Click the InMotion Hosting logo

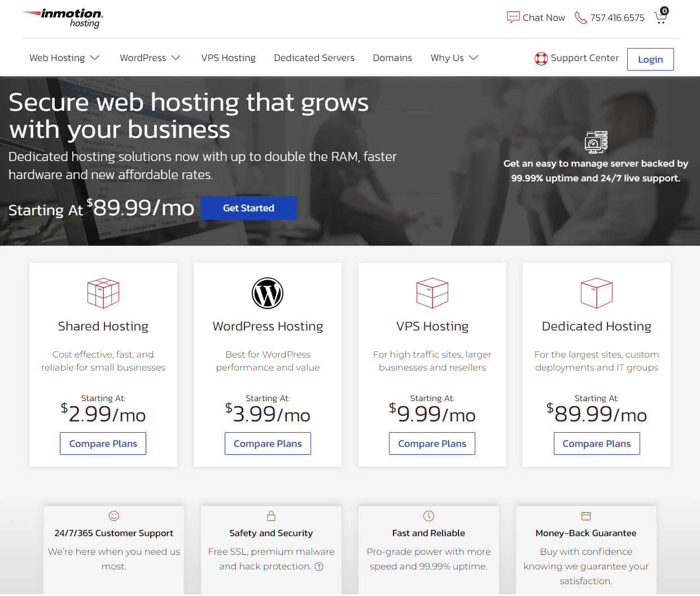click(64, 18)
